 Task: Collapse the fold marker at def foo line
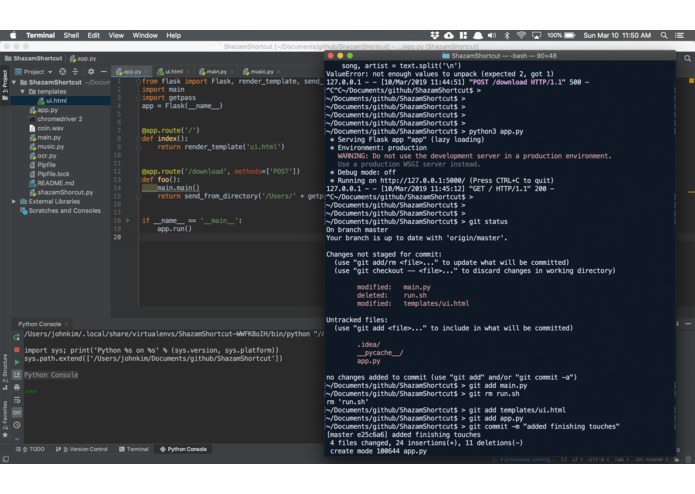tap(139, 180)
